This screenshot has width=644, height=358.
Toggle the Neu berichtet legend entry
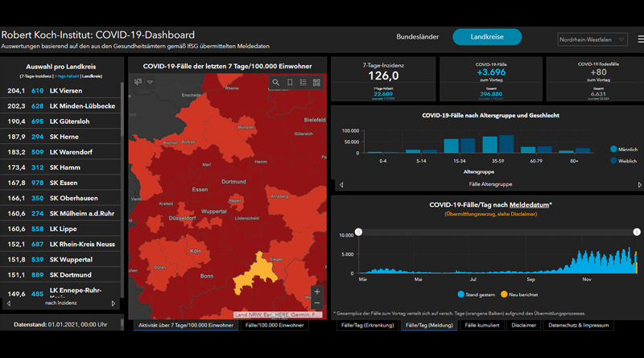point(519,294)
